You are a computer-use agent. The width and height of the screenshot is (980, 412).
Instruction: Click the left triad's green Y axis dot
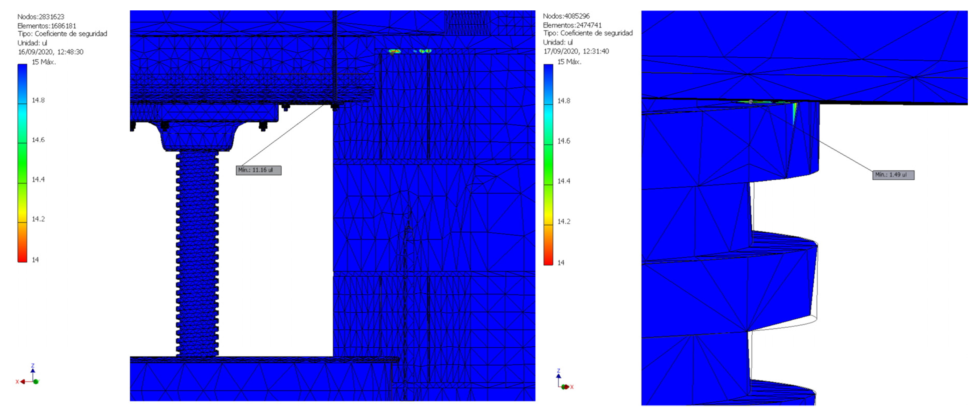[x=36, y=382]
